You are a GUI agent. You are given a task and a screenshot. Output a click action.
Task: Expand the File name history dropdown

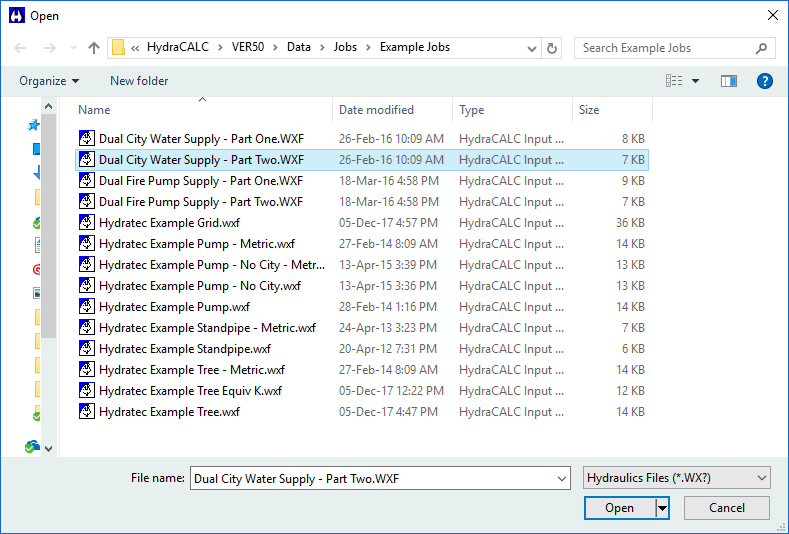coord(562,479)
